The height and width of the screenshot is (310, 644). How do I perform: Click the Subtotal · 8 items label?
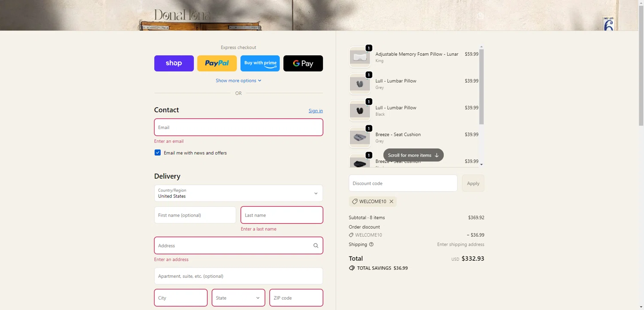[367, 217]
